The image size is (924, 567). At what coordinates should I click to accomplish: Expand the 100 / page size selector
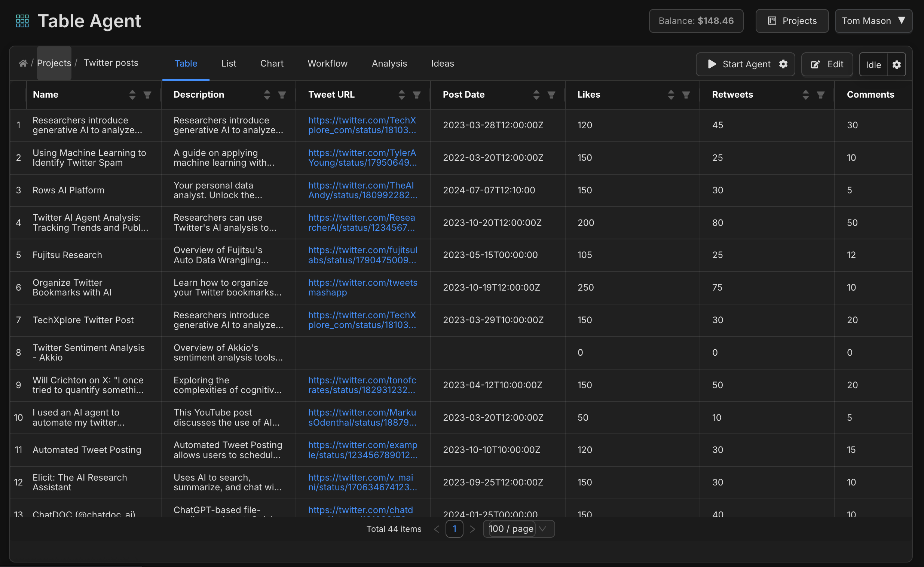coord(518,529)
